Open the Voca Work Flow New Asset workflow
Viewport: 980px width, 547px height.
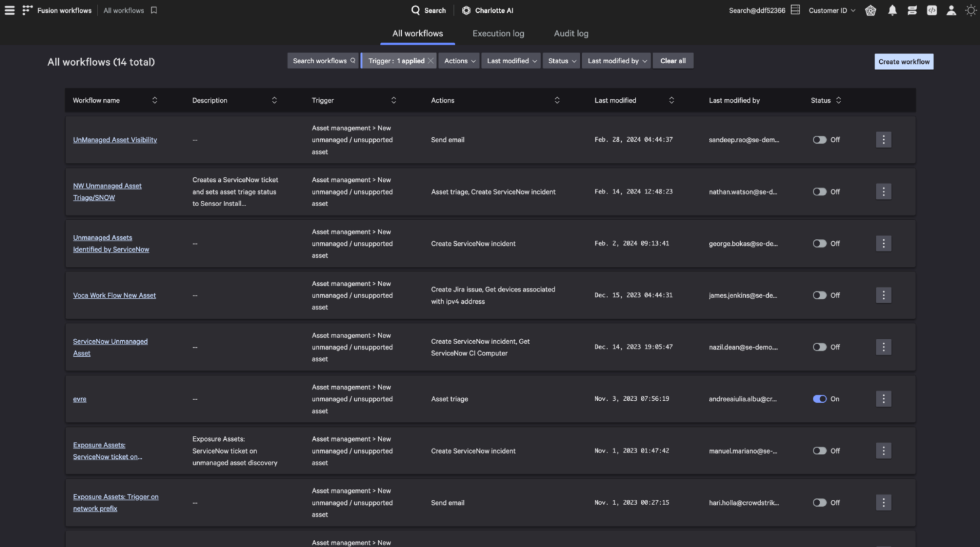point(114,295)
